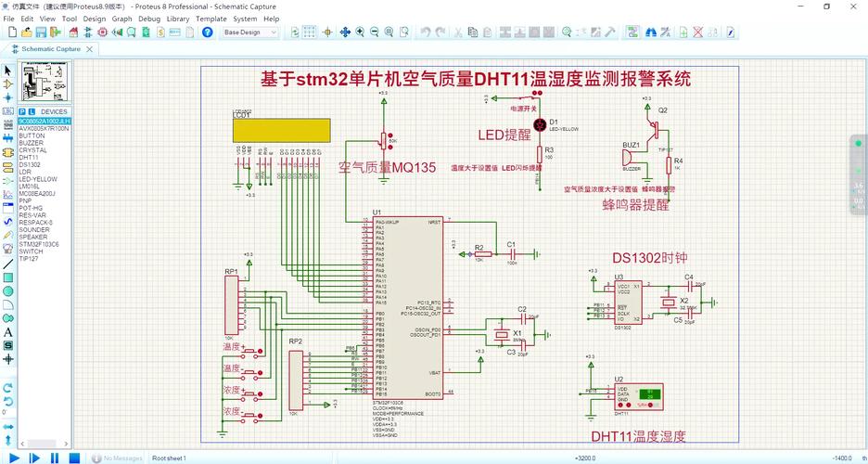This screenshot has width=868, height=464.
Task: Open the Base Design variant dropdown
Action: (x=250, y=32)
